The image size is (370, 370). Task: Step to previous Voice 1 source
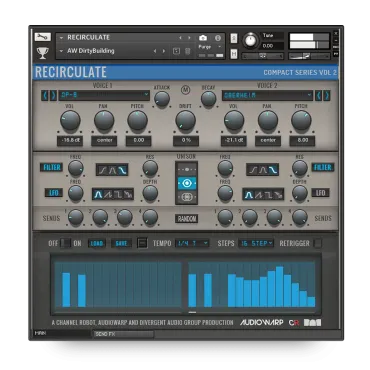point(45,95)
